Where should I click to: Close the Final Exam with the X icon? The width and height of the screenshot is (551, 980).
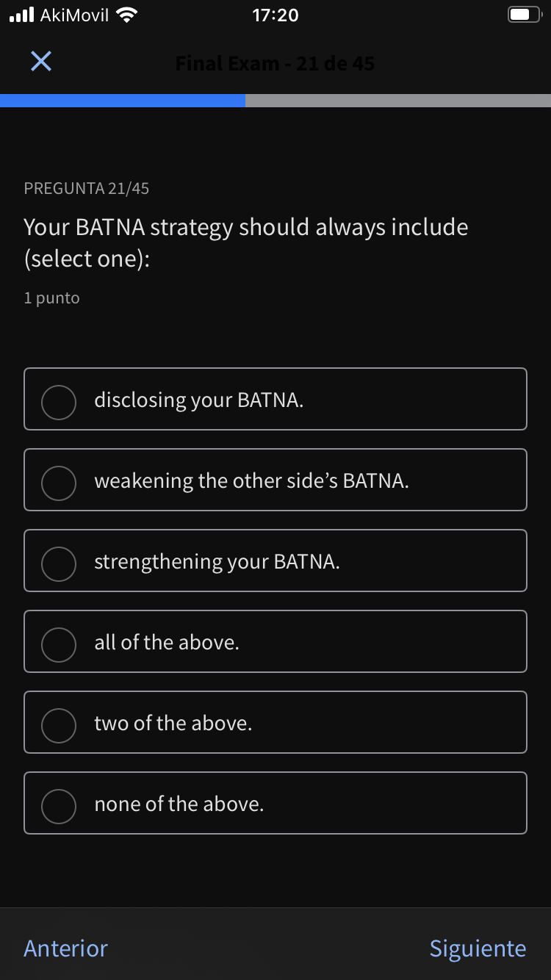40,61
